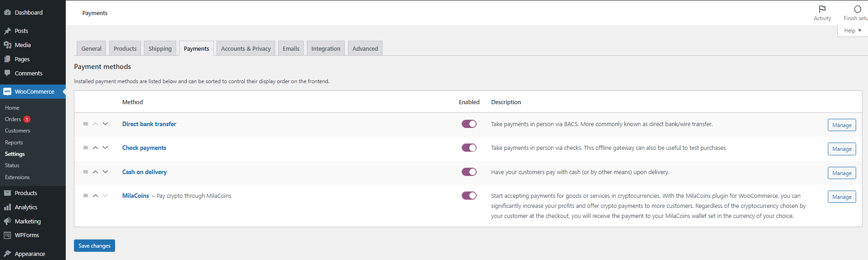Move MilaCoins up with arrow
Viewport: 868px width, 260px height.
click(95, 196)
